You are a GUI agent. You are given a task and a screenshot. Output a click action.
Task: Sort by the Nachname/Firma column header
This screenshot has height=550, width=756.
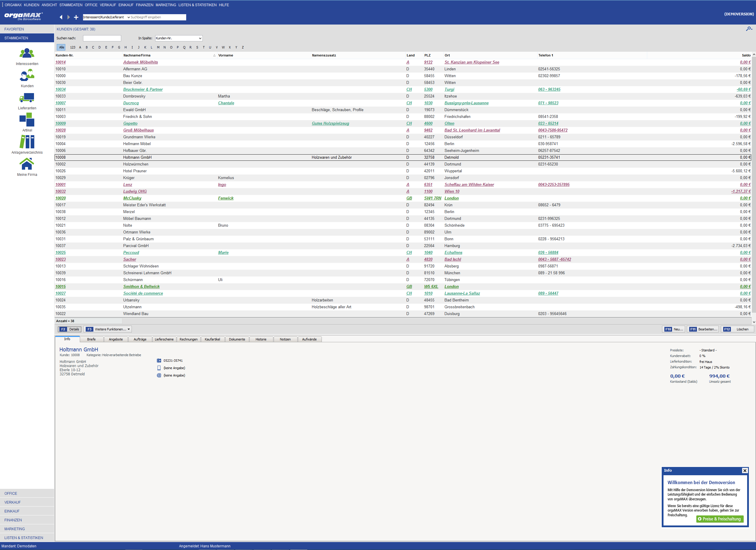[x=170, y=55]
